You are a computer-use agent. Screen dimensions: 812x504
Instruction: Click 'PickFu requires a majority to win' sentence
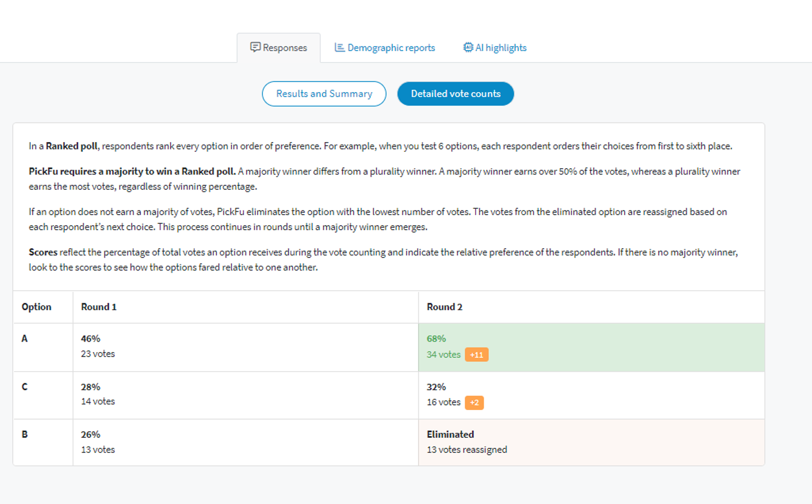pos(132,172)
